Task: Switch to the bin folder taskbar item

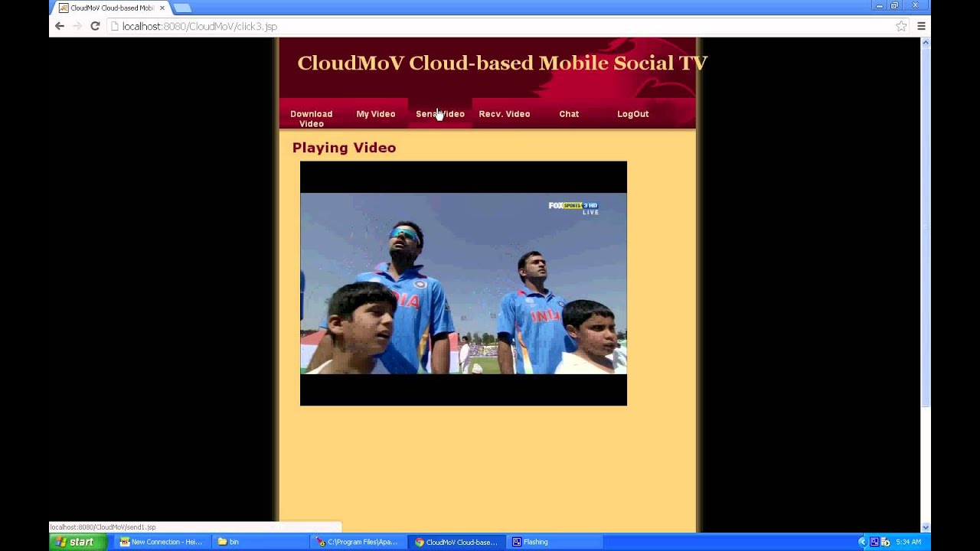Action: point(260,542)
